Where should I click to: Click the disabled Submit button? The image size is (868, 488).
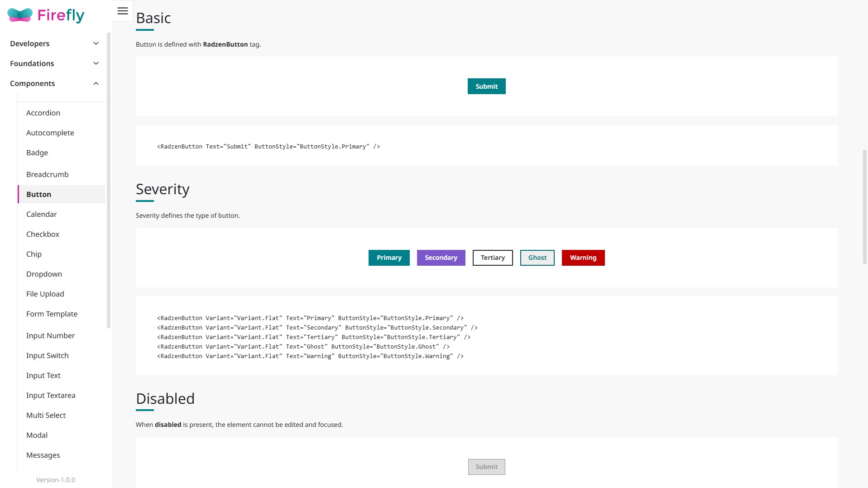click(486, 467)
